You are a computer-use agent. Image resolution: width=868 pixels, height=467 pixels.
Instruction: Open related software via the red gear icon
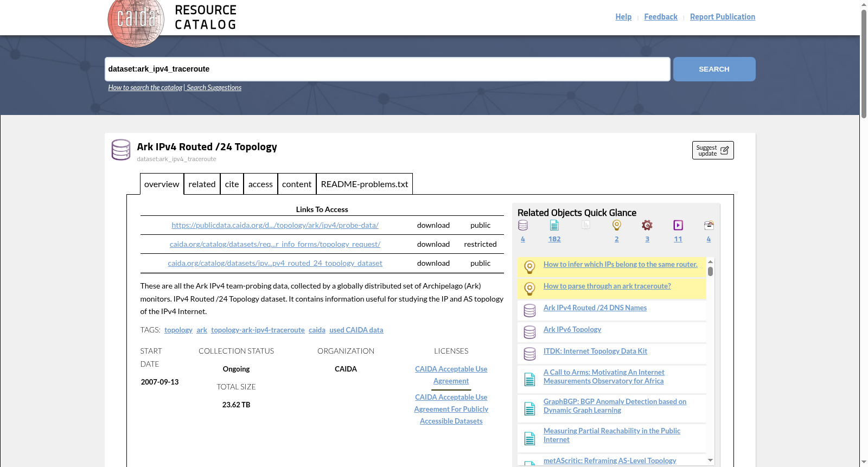pos(647,225)
